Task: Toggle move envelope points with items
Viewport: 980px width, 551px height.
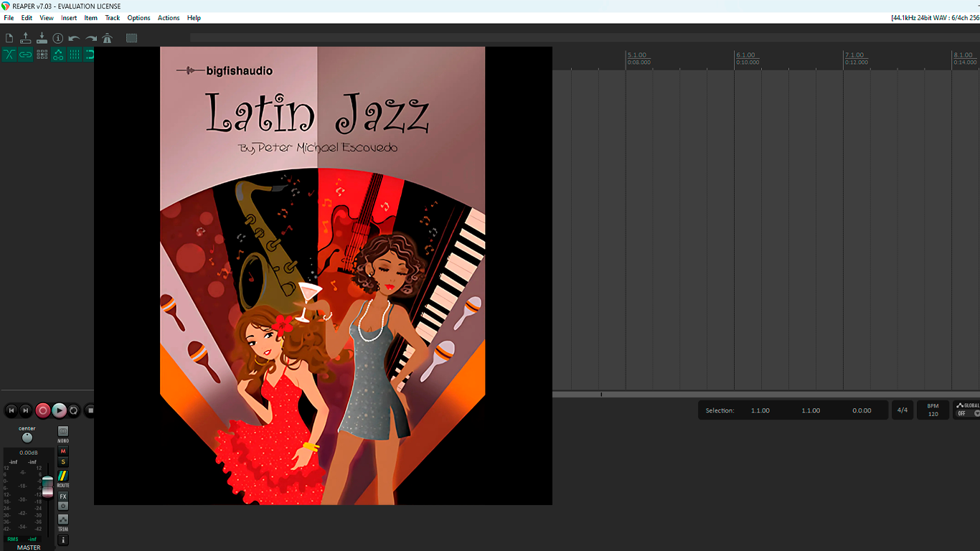Action: (58, 55)
